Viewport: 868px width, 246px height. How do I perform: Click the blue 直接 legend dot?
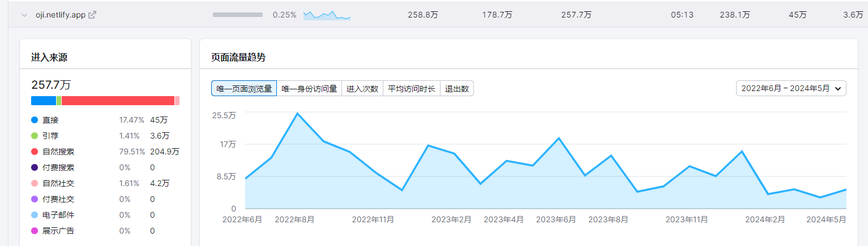[x=35, y=120]
